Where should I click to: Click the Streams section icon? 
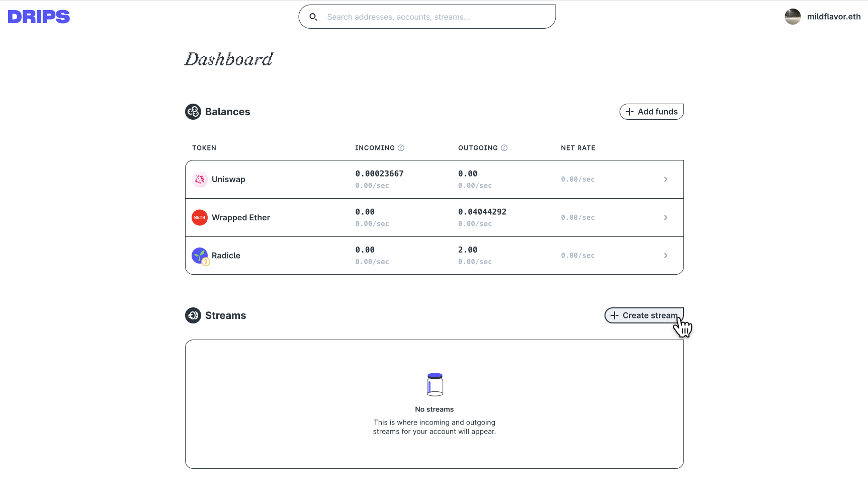193,315
